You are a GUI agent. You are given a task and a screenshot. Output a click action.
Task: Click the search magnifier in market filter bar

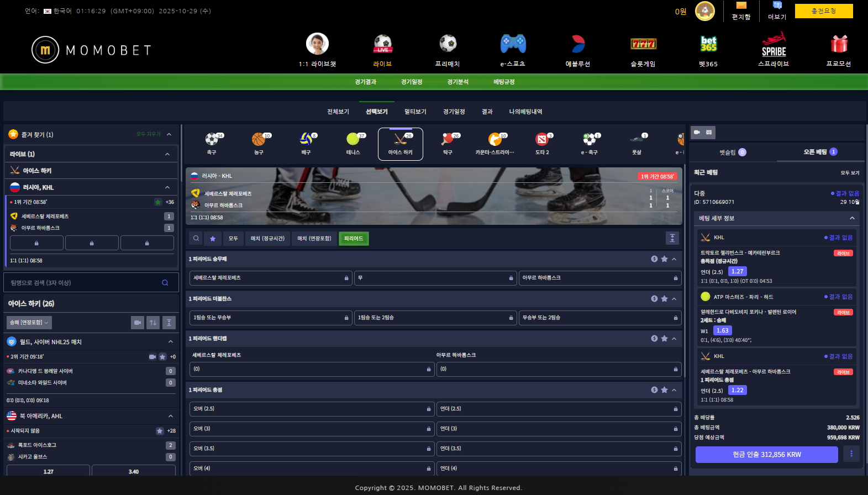196,239
